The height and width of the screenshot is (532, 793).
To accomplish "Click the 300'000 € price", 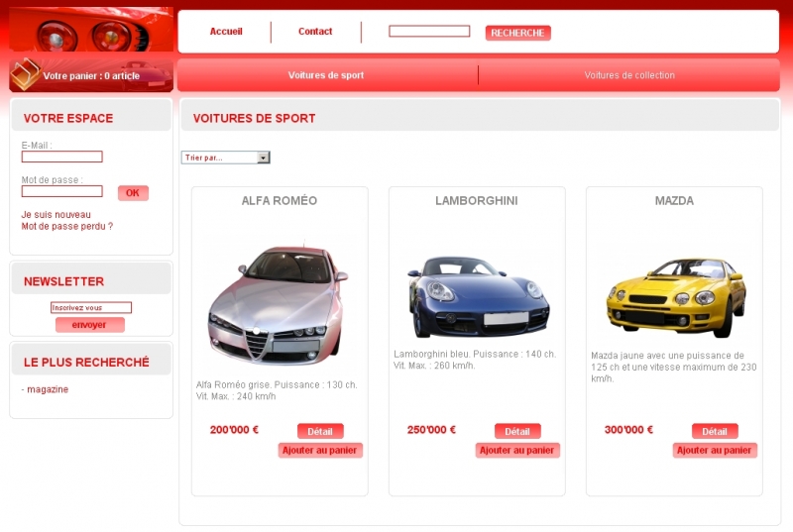I will click(x=628, y=430).
